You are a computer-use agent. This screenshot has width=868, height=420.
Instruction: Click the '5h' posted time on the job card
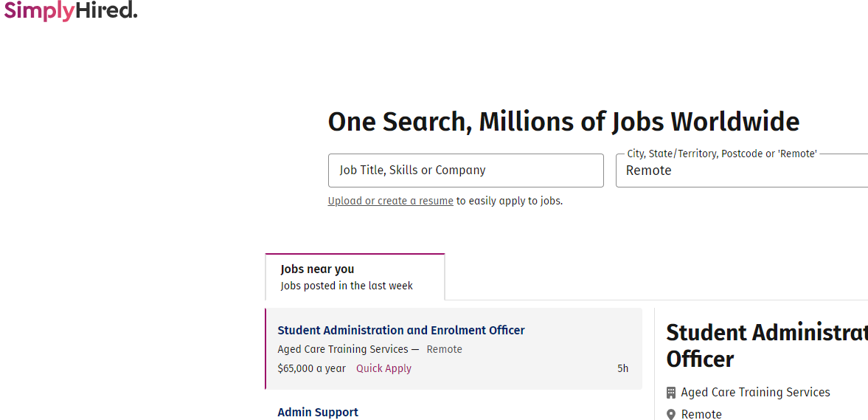[623, 368]
